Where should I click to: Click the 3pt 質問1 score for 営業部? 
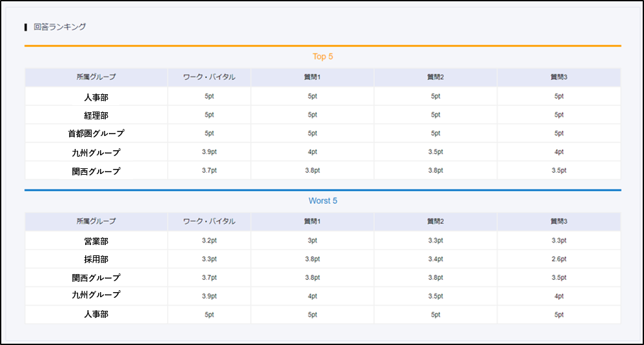pos(312,241)
